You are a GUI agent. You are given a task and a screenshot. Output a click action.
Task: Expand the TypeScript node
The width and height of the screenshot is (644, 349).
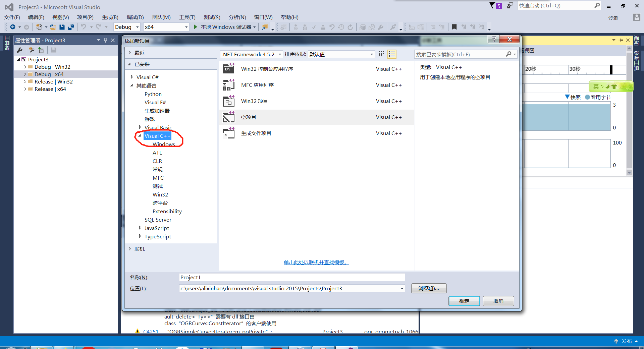pos(140,236)
